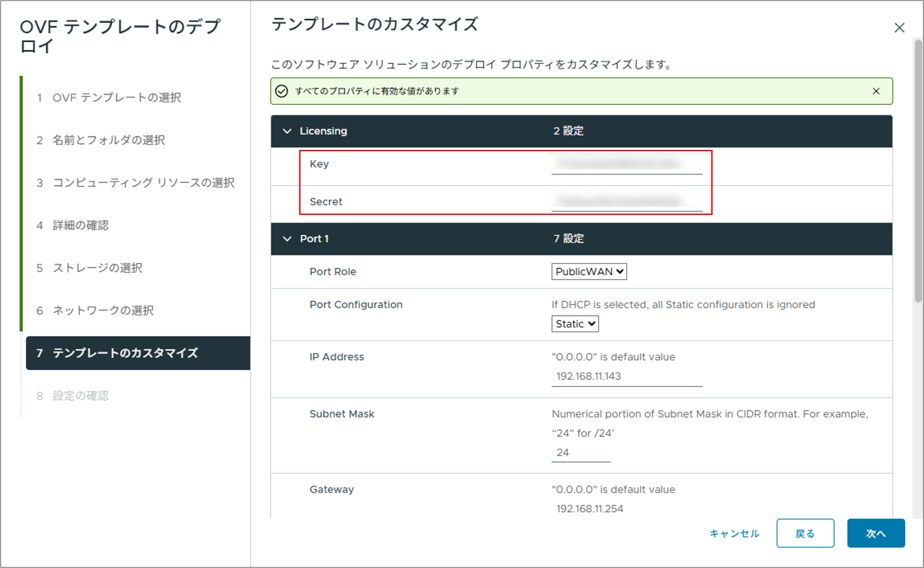Viewport: 924px width, 568px height.
Task: Click the Subnet Mask label
Action: [x=342, y=414]
